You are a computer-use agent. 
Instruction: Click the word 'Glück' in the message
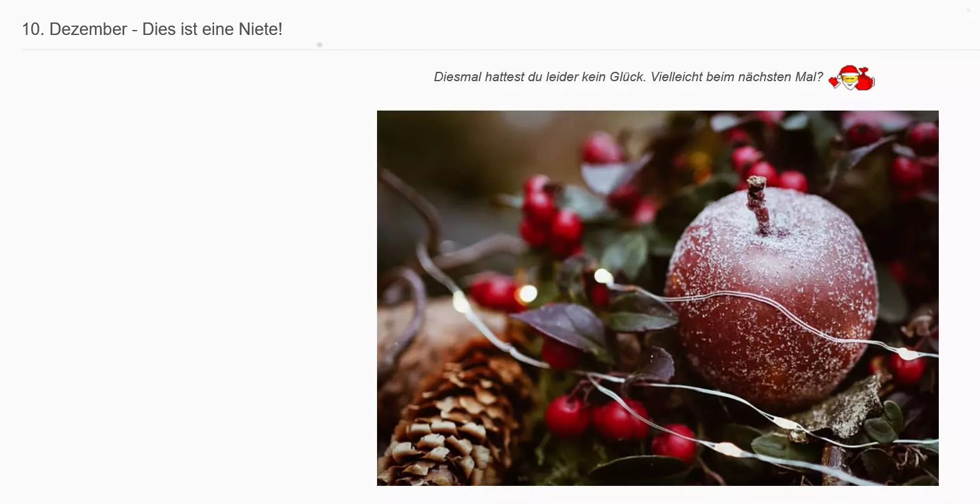click(x=627, y=77)
